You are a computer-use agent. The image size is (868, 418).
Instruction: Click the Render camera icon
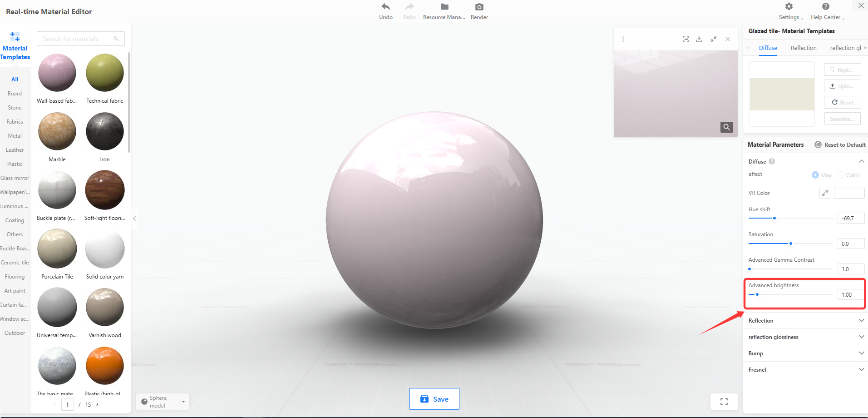[x=479, y=7]
